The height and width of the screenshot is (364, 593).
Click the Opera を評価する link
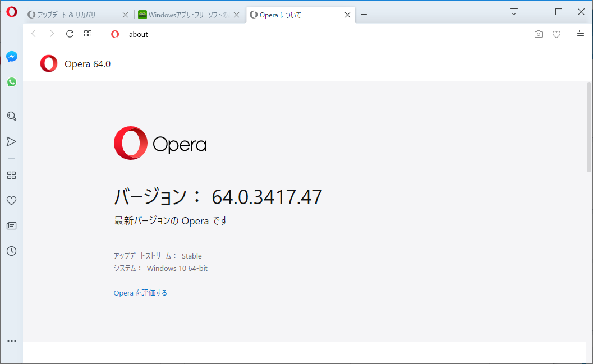(140, 292)
